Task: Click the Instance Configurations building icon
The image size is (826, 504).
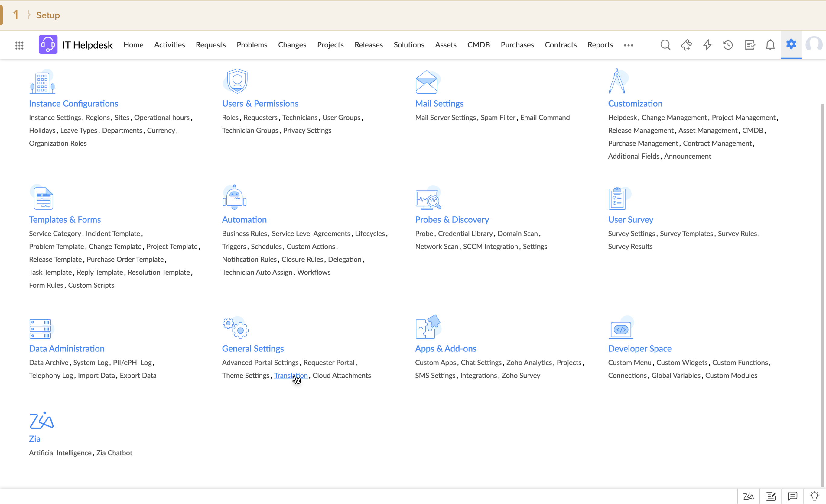Action: tap(42, 81)
